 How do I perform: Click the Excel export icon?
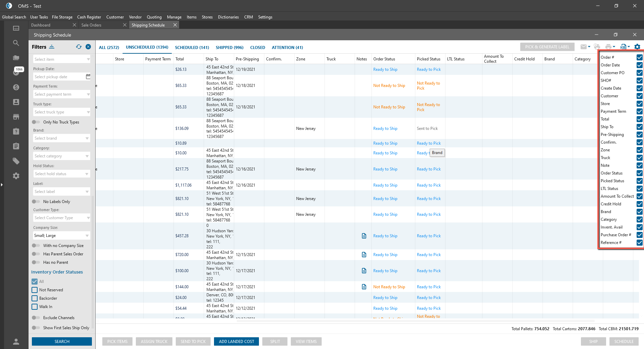623,47
